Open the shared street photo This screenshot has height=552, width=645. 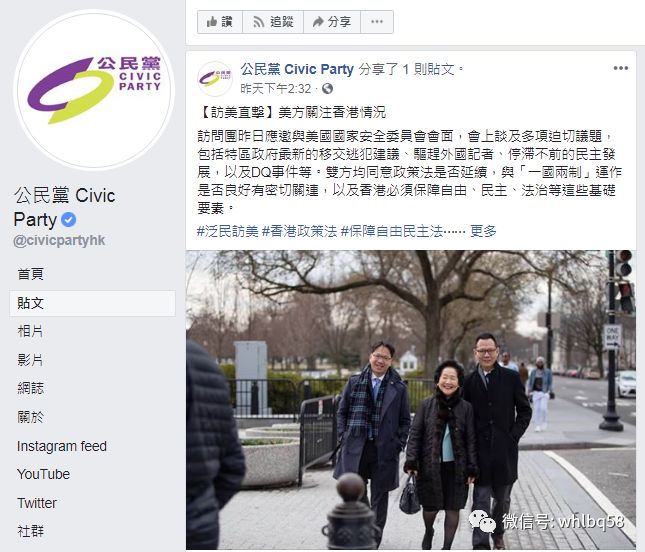pyautogui.click(x=411, y=400)
